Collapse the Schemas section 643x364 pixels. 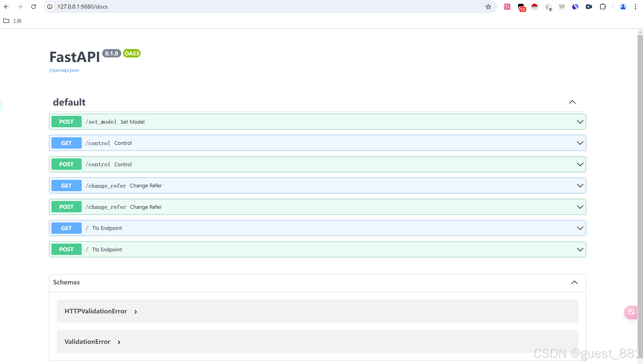pyautogui.click(x=574, y=282)
